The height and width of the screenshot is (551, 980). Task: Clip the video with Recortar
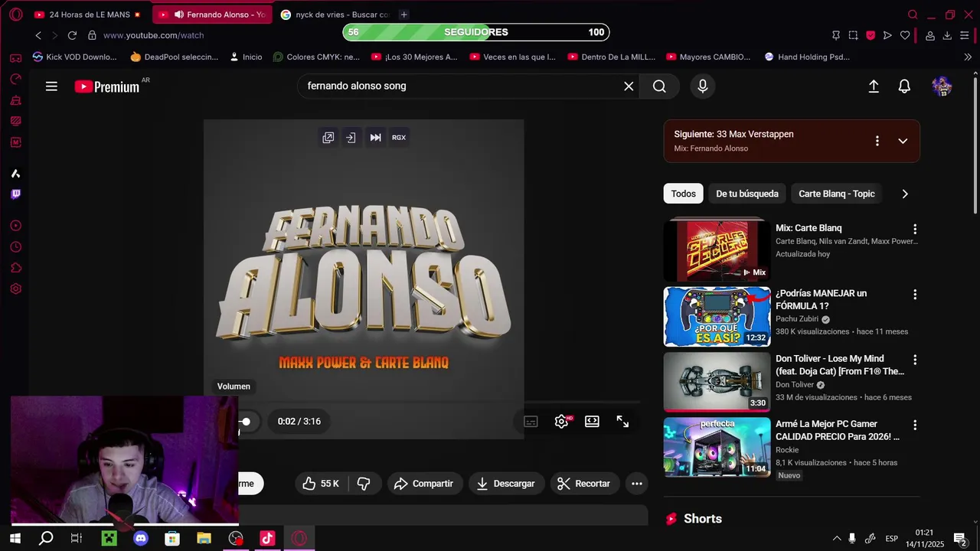click(x=584, y=484)
